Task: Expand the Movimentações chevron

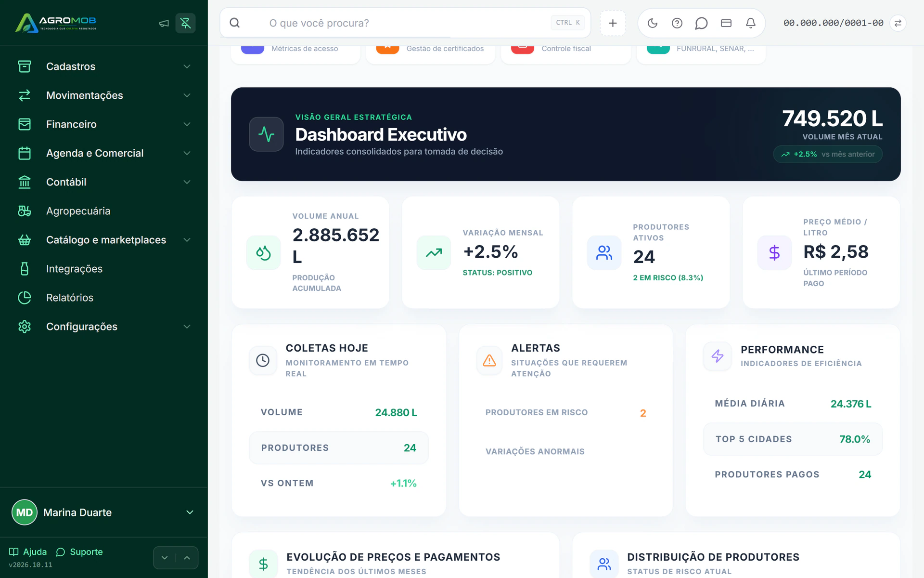Action: click(x=187, y=95)
